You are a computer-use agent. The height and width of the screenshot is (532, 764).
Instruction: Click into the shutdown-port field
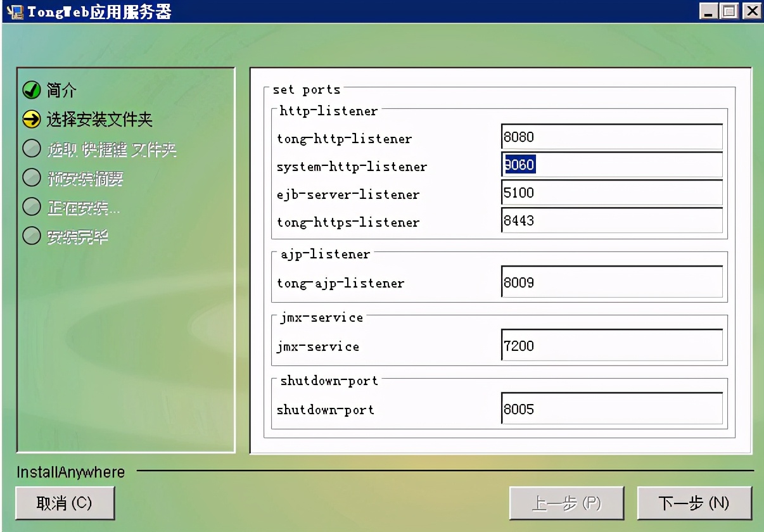tap(611, 409)
